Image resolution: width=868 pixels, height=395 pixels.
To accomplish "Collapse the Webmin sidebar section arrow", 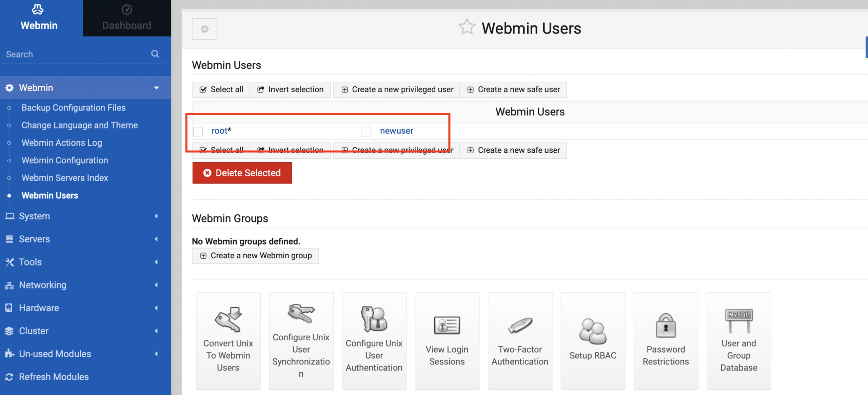I will 156,88.
